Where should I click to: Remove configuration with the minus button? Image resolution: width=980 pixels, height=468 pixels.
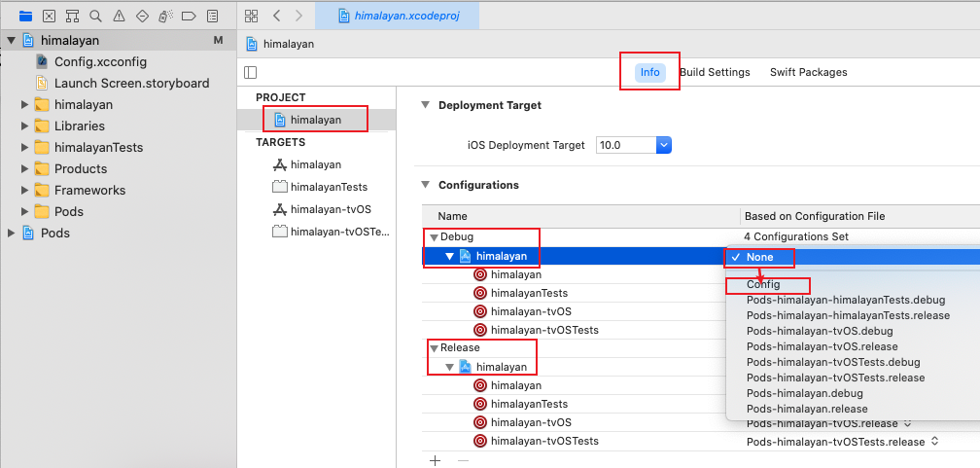point(463,460)
